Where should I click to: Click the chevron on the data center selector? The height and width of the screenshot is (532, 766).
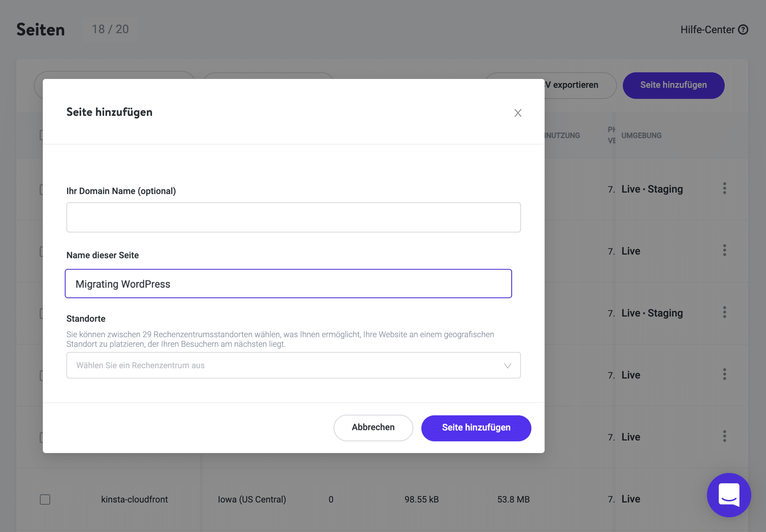click(508, 366)
